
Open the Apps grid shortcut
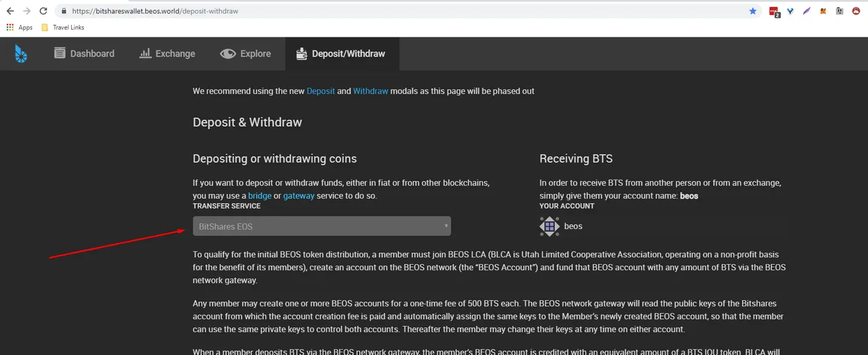click(x=19, y=28)
